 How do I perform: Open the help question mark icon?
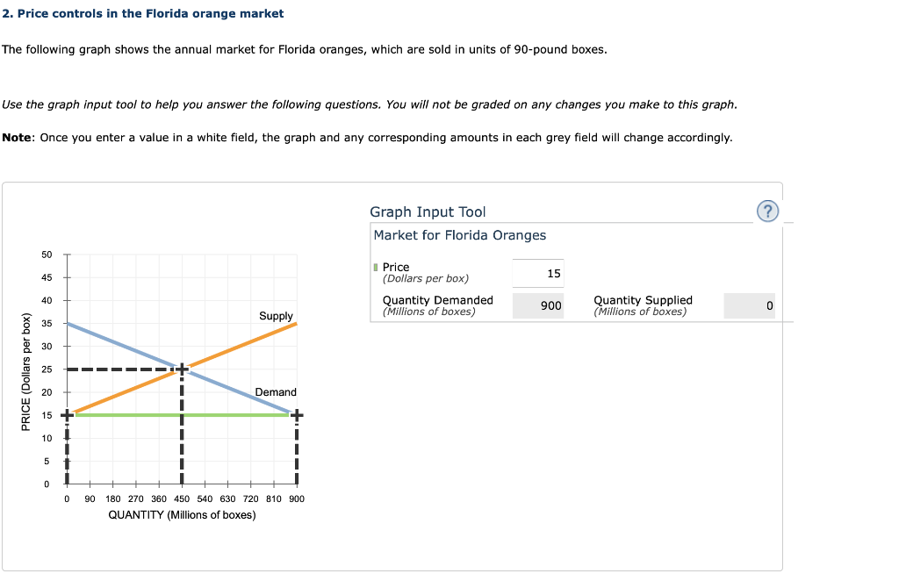(x=767, y=212)
